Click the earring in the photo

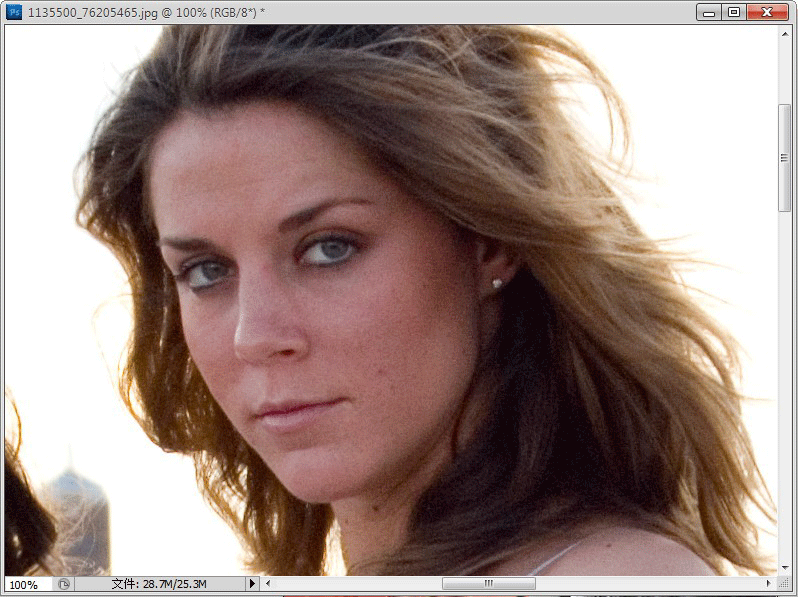pyautogui.click(x=497, y=284)
